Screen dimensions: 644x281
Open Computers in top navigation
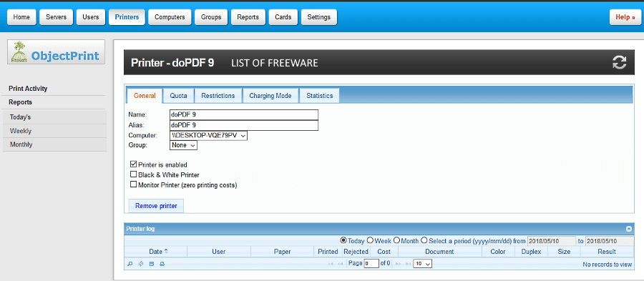pos(170,17)
